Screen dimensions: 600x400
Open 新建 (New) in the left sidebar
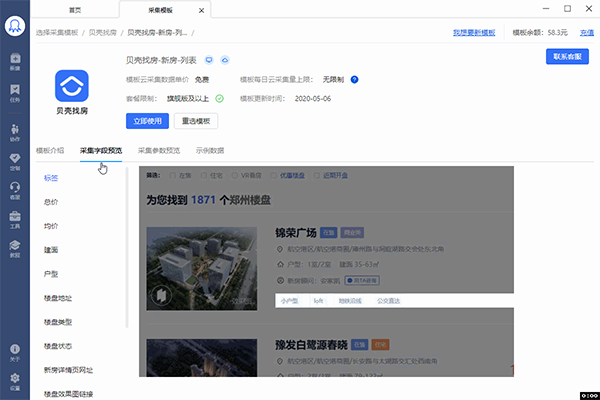pyautogui.click(x=14, y=58)
